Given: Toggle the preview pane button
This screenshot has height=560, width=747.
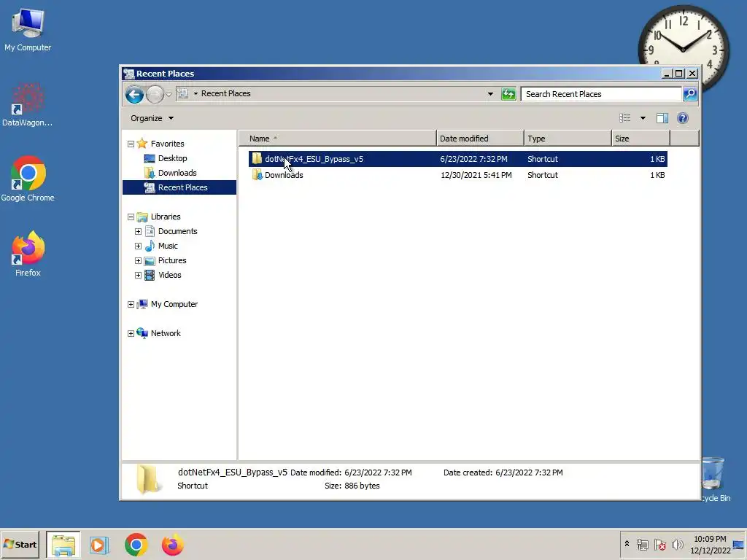Looking at the screenshot, I should 662,118.
